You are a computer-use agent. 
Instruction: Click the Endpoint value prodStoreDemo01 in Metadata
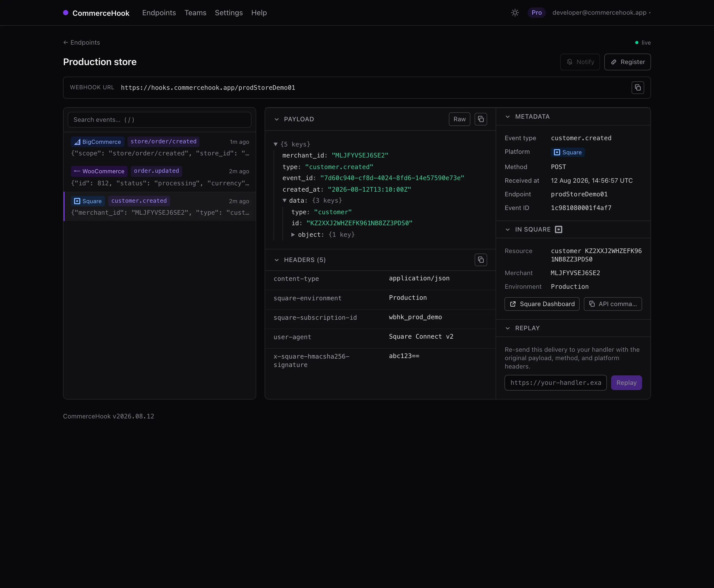click(x=579, y=195)
